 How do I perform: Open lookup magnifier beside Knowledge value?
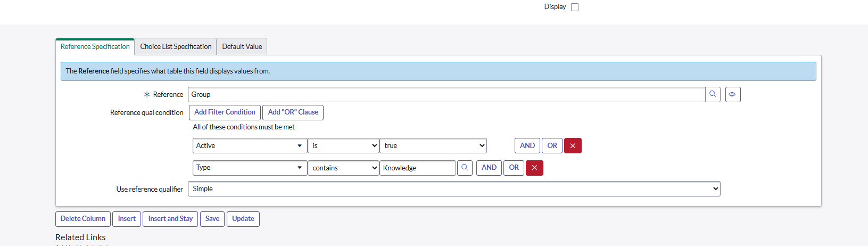tap(465, 168)
